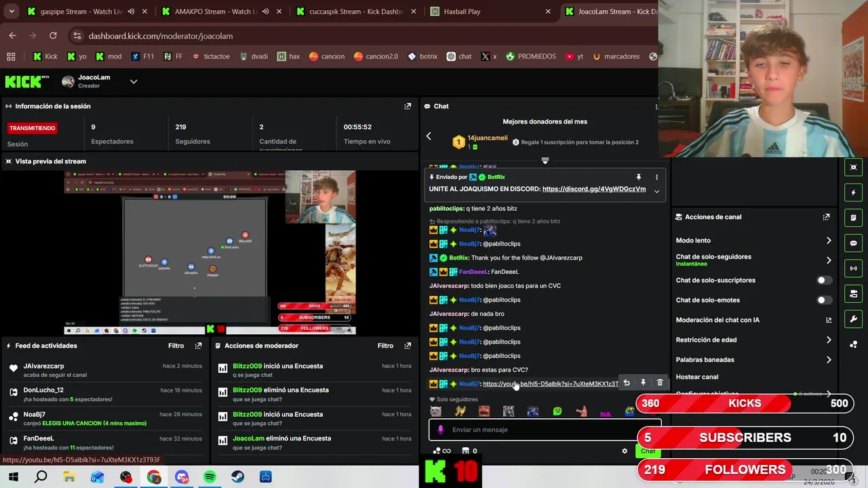Pop out the moderator actions panel
Screen dimensions: 868x488
coord(408,346)
